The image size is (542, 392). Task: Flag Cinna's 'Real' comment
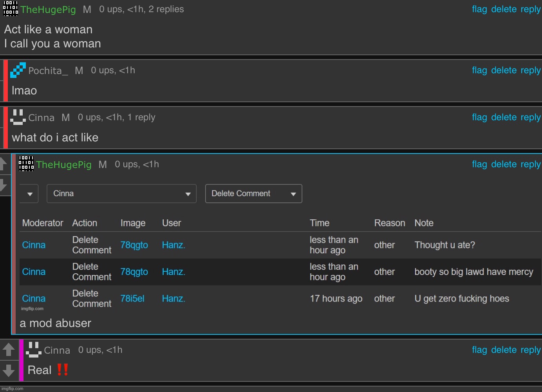(479, 350)
